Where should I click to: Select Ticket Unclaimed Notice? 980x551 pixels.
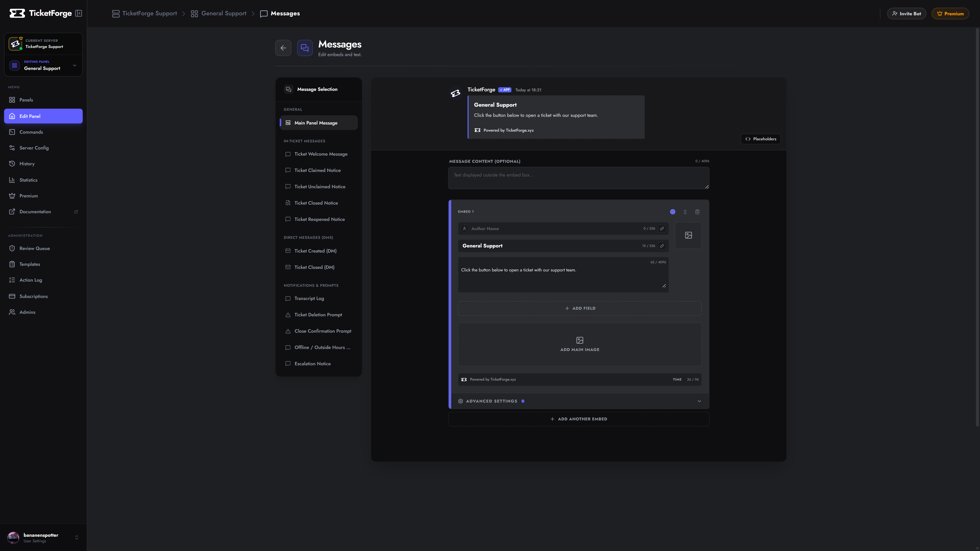pos(319,187)
